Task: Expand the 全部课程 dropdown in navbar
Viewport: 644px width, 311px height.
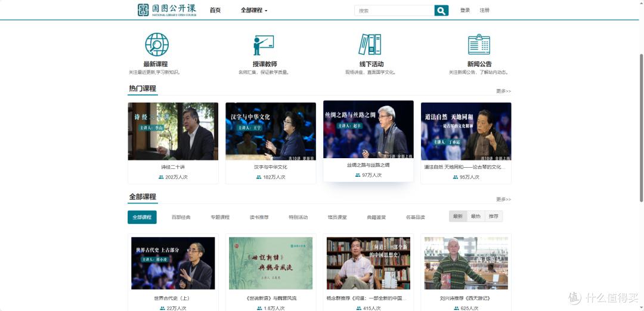Action: (254, 10)
